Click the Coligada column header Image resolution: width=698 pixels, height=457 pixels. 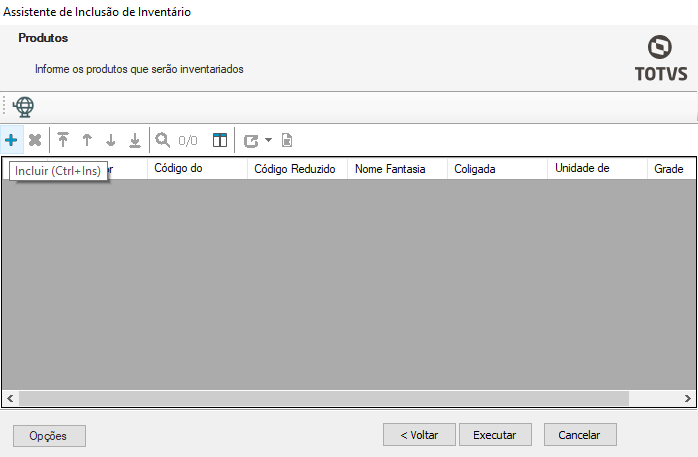(497, 169)
